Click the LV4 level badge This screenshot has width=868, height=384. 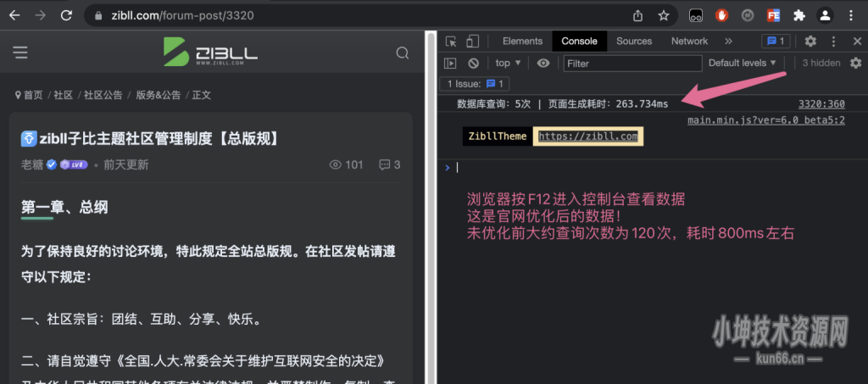(x=74, y=164)
